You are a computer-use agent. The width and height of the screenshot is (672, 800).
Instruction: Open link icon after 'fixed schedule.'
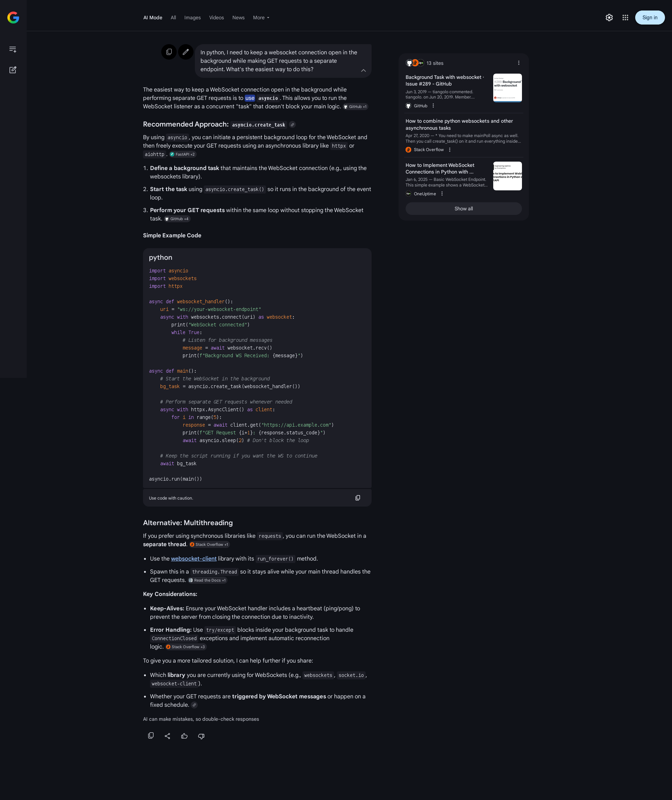(x=194, y=705)
